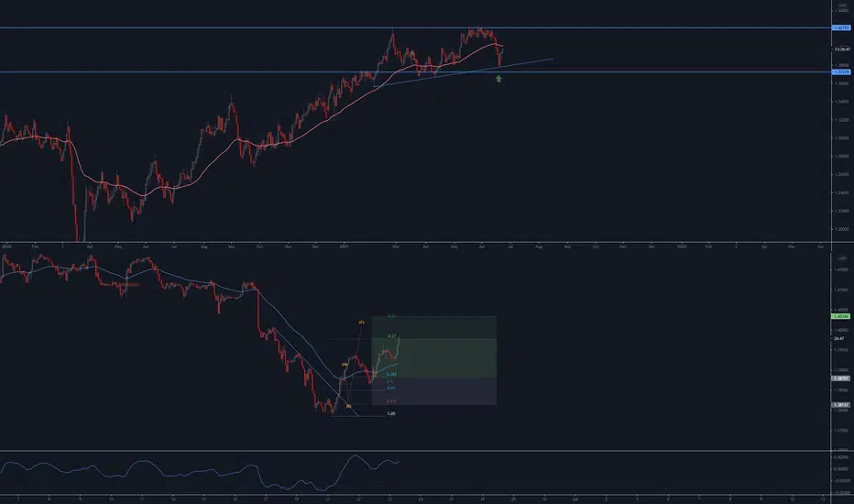Click the green up-arrow marker under the trendline
Viewport: 854px width, 504px height.
[x=498, y=79]
